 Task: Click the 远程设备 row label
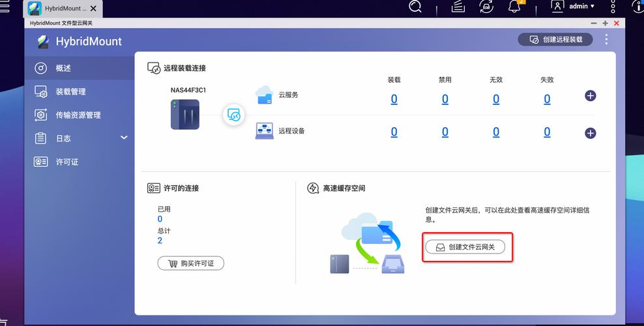(x=291, y=131)
